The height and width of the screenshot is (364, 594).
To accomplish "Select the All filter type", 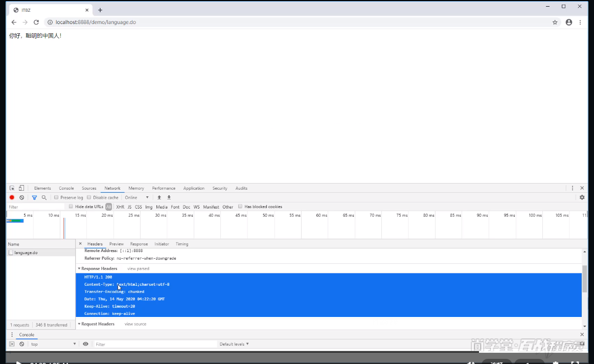I will [x=109, y=207].
